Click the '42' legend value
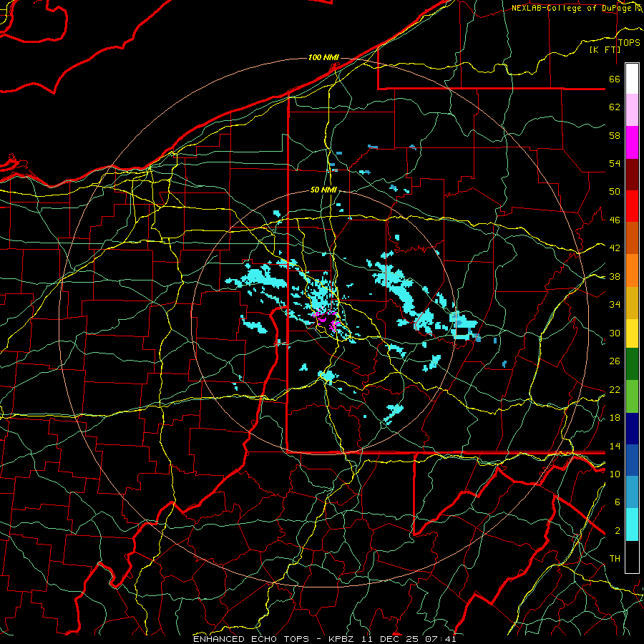The height and width of the screenshot is (644, 644). point(615,248)
